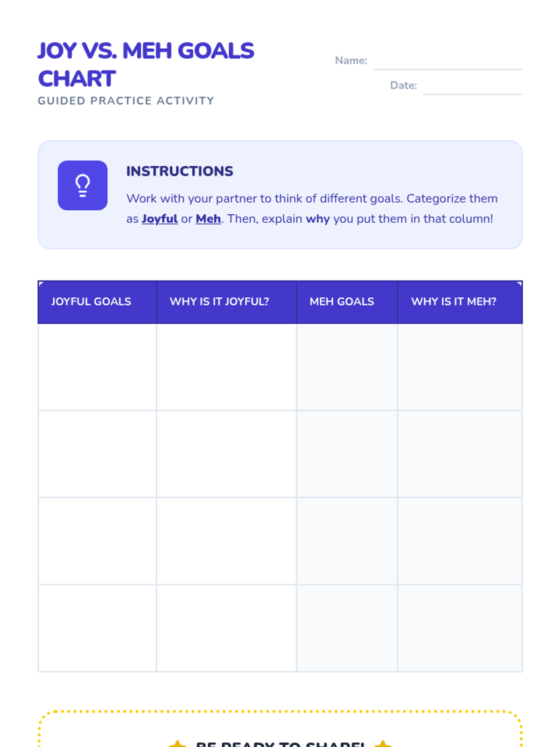The image size is (560, 747).
Task: Click the Instructions heading text
Action: click(180, 171)
